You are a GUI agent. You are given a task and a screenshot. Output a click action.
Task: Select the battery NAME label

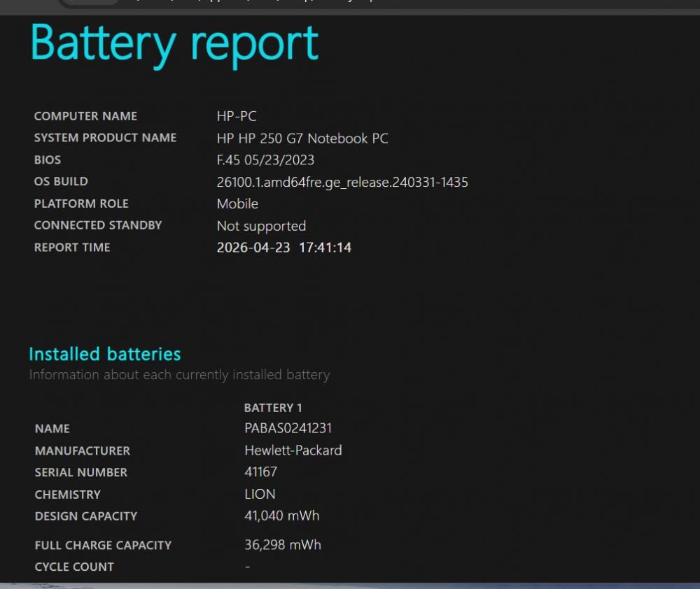[52, 429]
